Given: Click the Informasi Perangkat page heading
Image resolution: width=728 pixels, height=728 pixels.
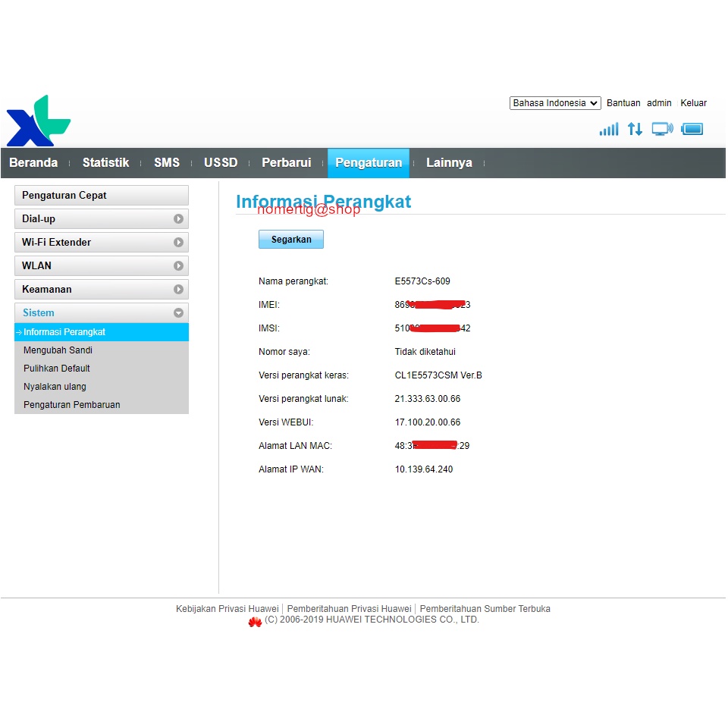Looking at the screenshot, I should (x=323, y=202).
